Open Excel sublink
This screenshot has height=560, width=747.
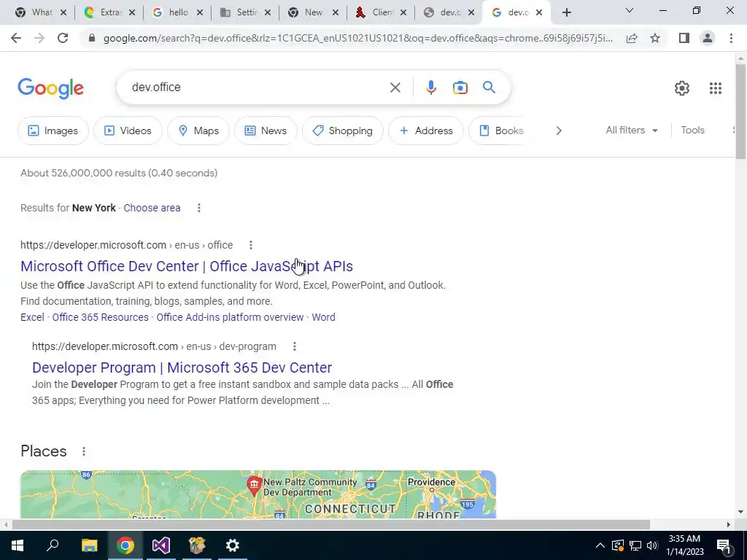point(32,317)
